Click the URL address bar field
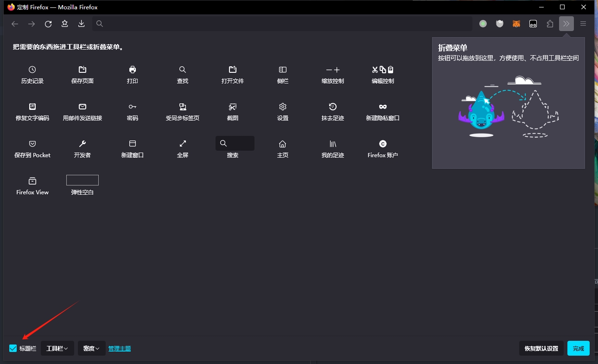Image resolution: width=598 pixels, height=364 pixels. (282, 24)
